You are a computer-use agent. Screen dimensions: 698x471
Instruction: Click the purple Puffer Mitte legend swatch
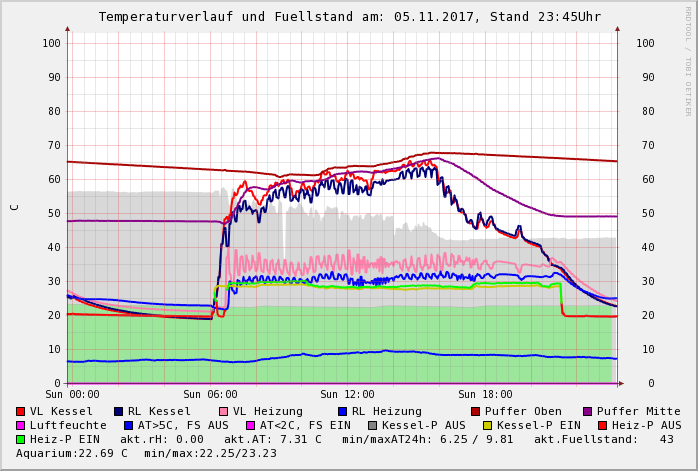[588, 411]
